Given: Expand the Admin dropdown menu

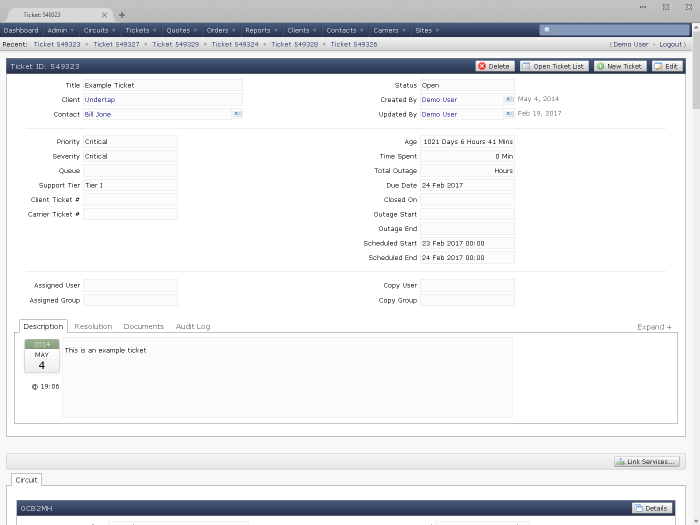Looking at the screenshot, I should click(x=60, y=31).
